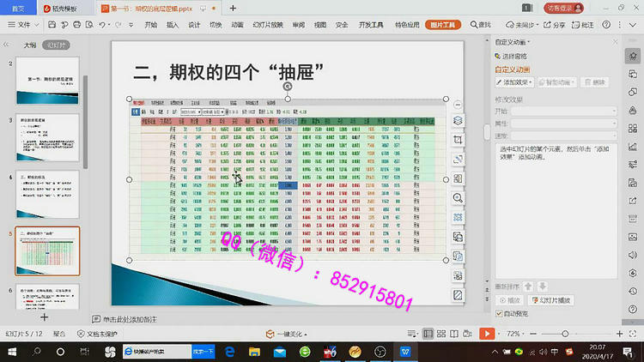Switch to the Slides (幻灯片) panel tab
644x362 pixels.
tap(58, 44)
